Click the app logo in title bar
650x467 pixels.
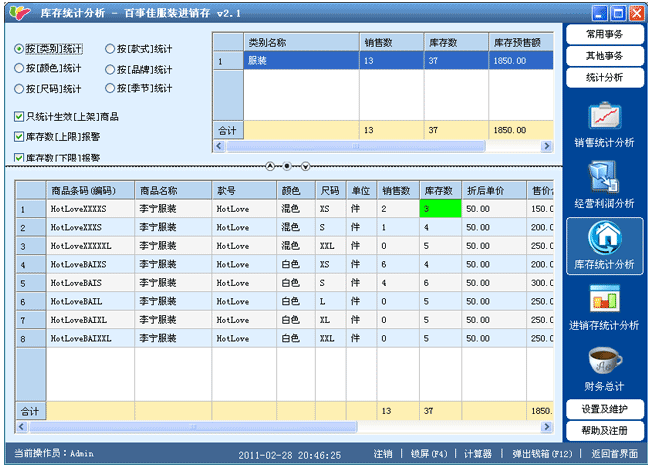[x=20, y=13]
